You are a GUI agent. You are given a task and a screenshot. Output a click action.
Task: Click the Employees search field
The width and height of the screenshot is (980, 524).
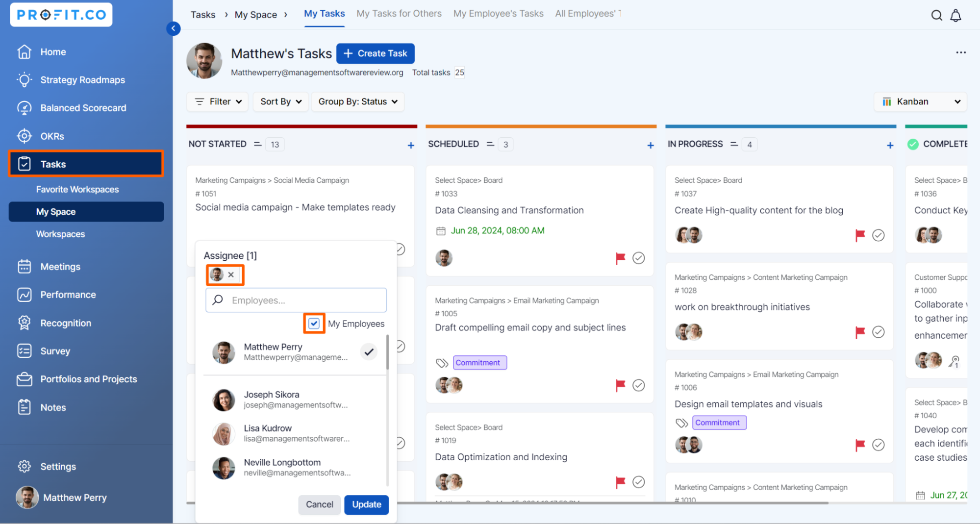click(304, 300)
